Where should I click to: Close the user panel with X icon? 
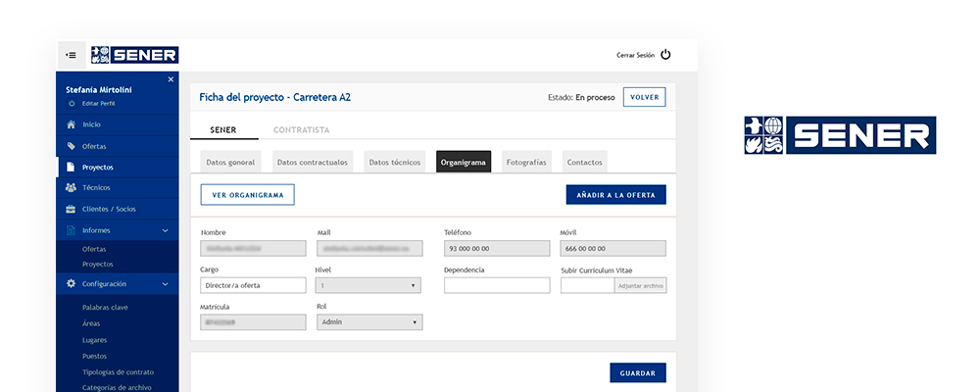pyautogui.click(x=171, y=79)
